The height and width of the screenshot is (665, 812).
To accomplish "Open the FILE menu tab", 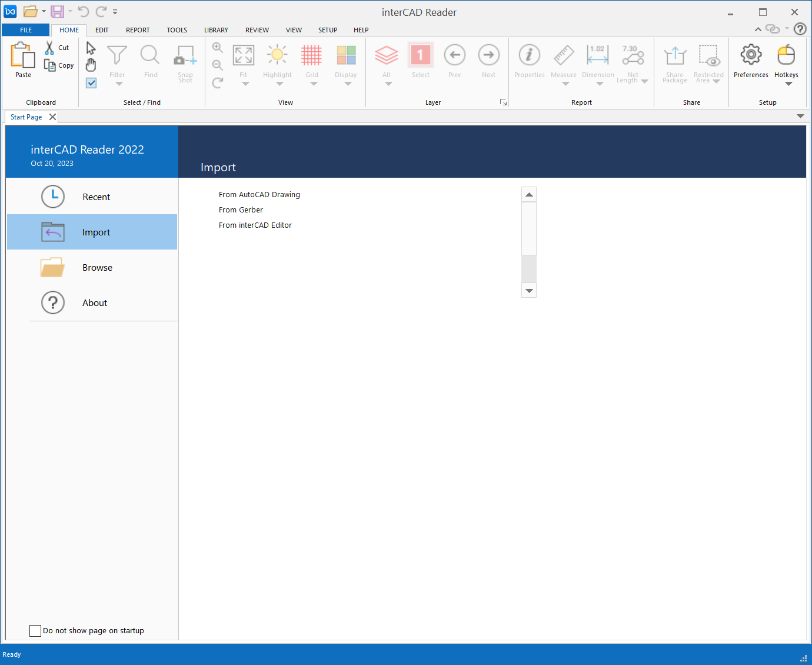I will click(26, 30).
